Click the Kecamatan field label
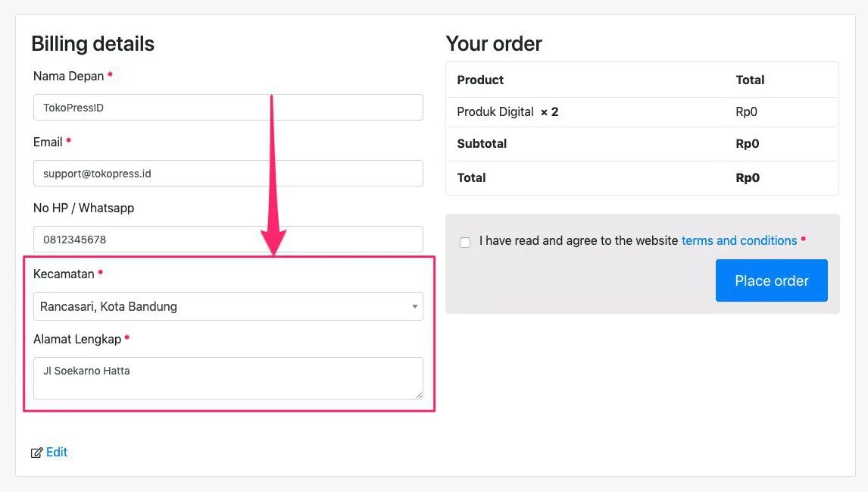The image size is (868, 492). (64, 273)
